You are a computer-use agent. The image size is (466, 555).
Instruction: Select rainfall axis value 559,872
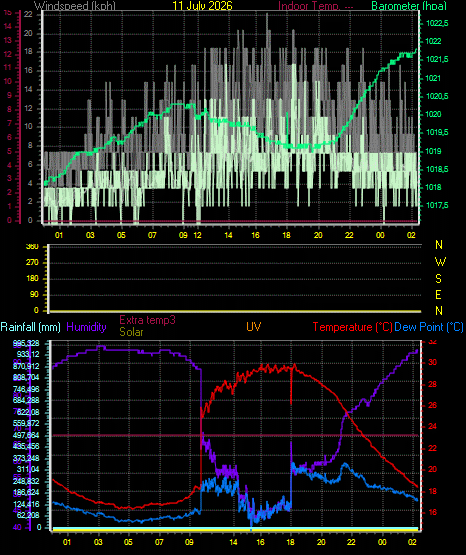[26, 423]
